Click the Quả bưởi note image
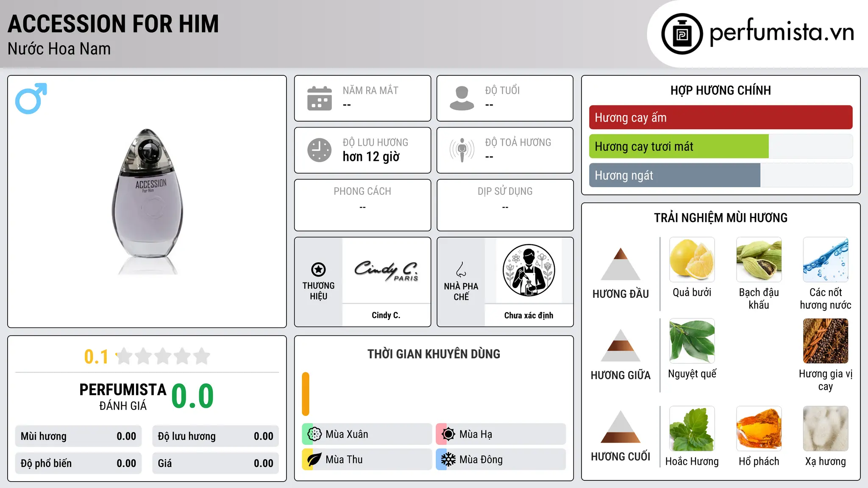 692,260
